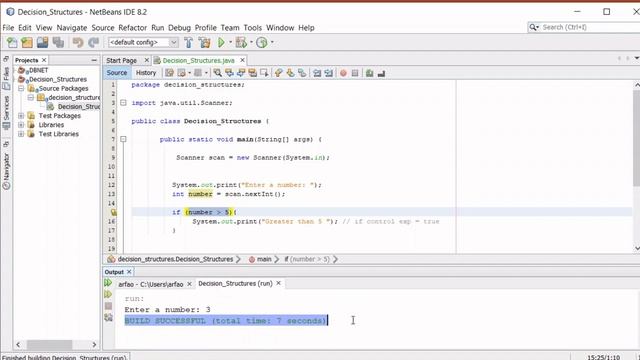Open the Tools menu

(253, 28)
